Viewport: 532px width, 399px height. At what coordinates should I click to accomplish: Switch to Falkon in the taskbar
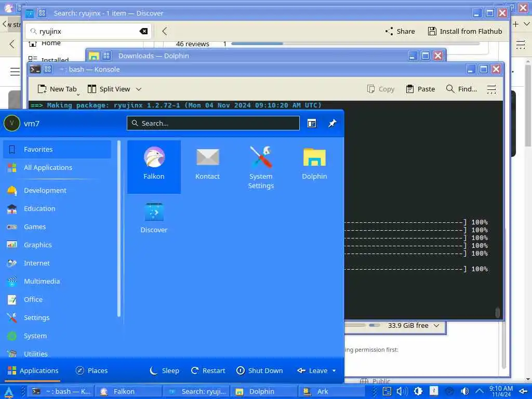pos(128,392)
